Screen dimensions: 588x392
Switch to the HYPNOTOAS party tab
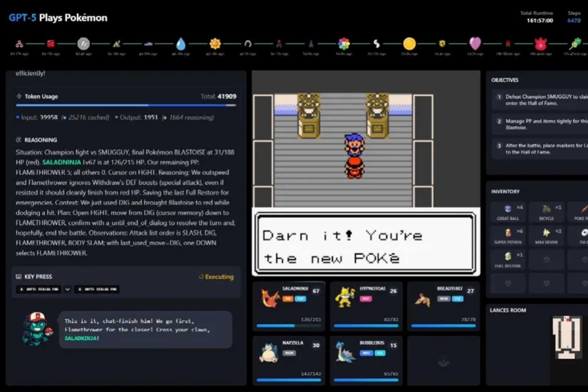click(366, 306)
